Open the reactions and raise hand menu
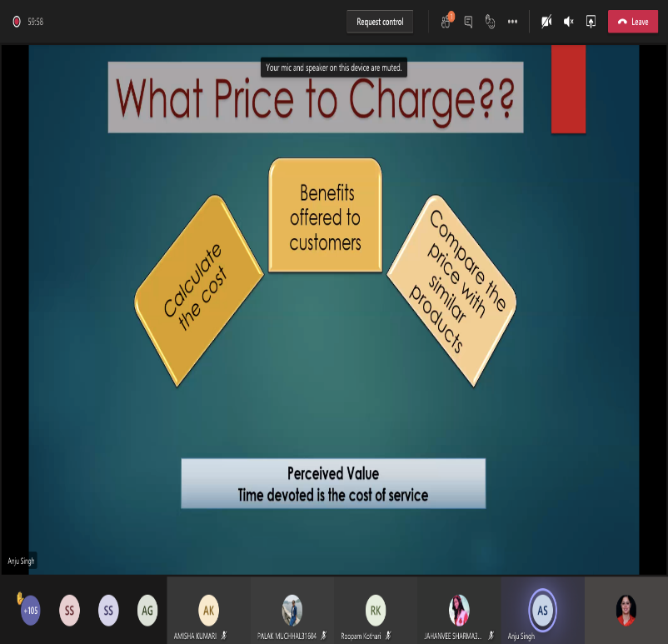This screenshot has height=644, width=668. coord(491,22)
